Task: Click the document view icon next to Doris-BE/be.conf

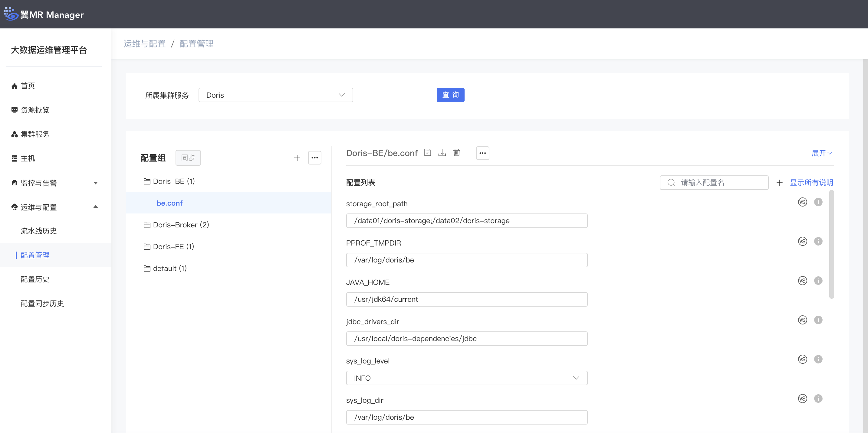Action: click(x=427, y=153)
